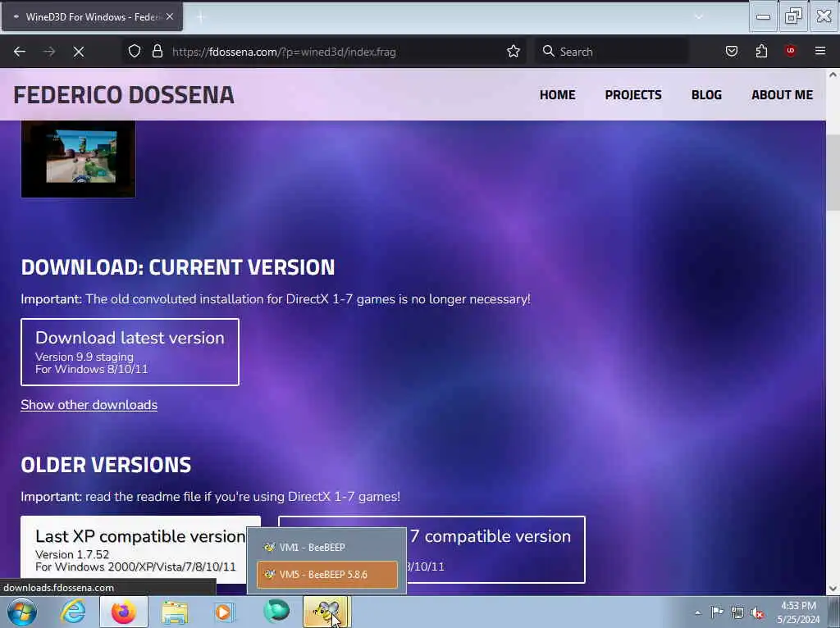Click Show other downloads link
Image resolution: width=840 pixels, height=628 pixels.
coord(89,405)
